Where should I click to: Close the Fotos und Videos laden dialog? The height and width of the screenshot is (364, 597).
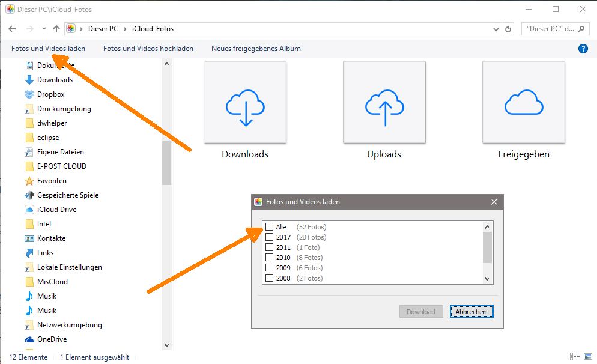[494, 202]
